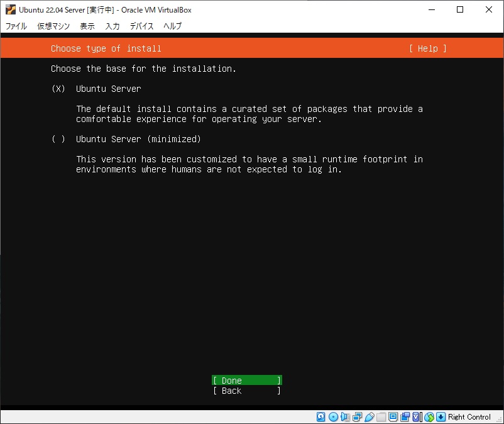Open the ヘルプ menu
The width and height of the screenshot is (504, 424).
pos(172,26)
